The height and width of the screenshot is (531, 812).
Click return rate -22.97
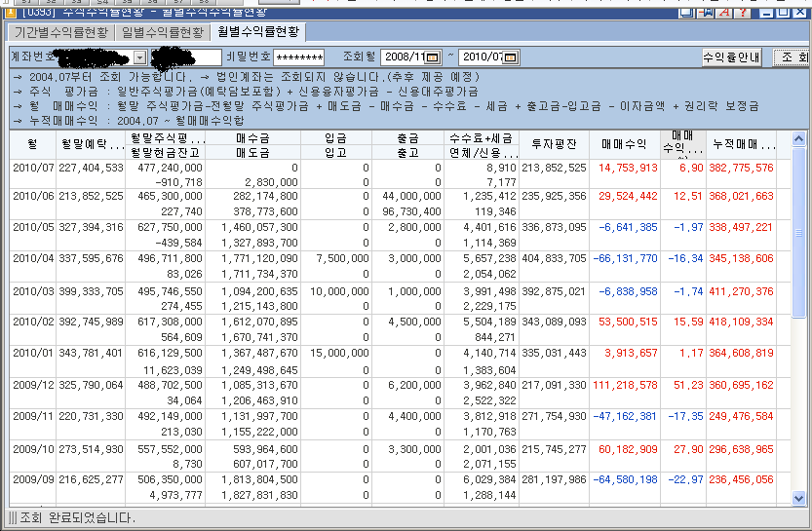coord(685,479)
